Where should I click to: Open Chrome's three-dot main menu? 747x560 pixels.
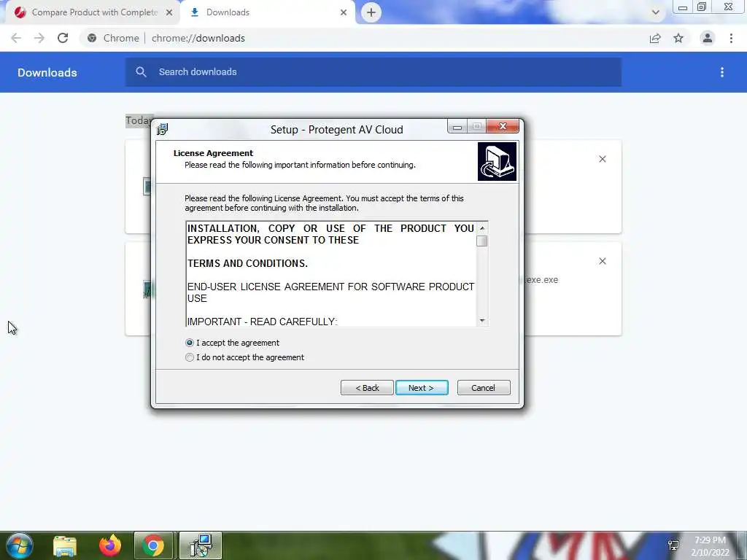pyautogui.click(x=731, y=38)
